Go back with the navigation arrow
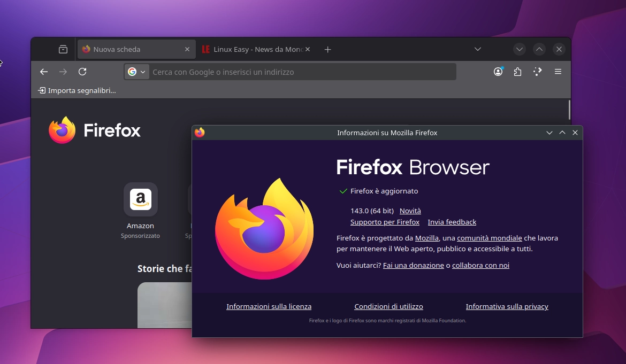The width and height of the screenshot is (626, 364). [43, 71]
